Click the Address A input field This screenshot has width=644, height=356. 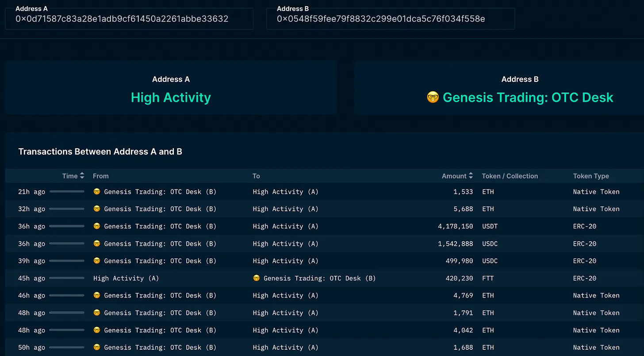129,19
